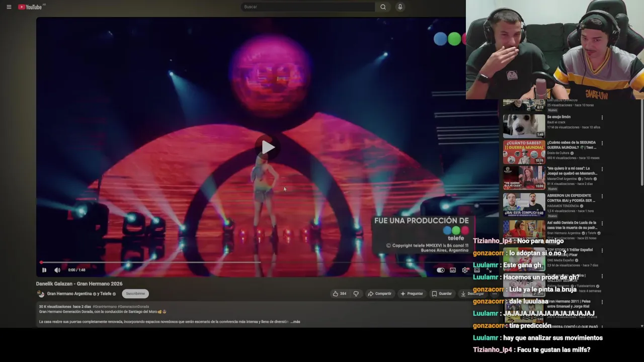Click the Descargar download button
The width and height of the screenshot is (644, 362).
tap(472, 294)
